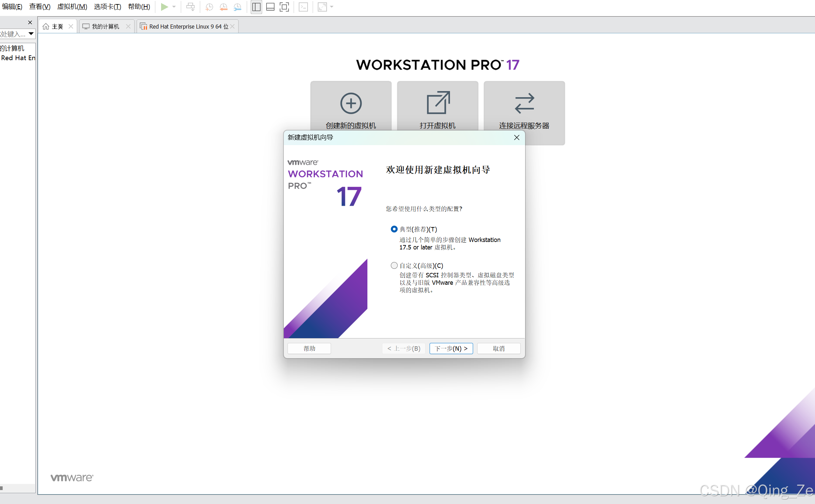Click the home icon on 主页 tab
This screenshot has height=504, width=815.
point(46,27)
